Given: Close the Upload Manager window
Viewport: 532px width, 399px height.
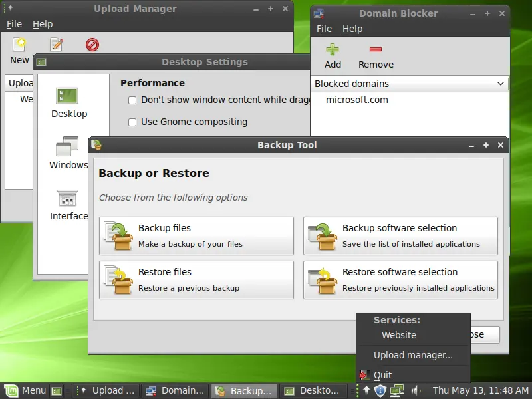Looking at the screenshot, I should pyautogui.click(x=285, y=9).
